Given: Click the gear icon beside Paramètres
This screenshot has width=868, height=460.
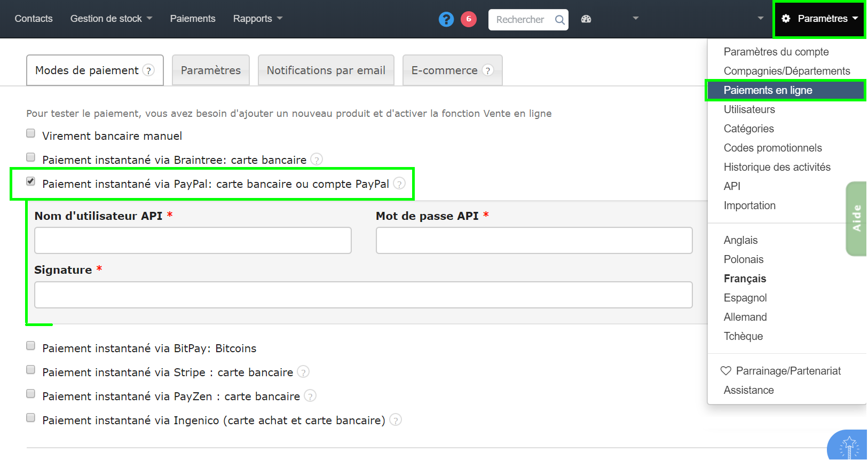Looking at the screenshot, I should tap(786, 19).
